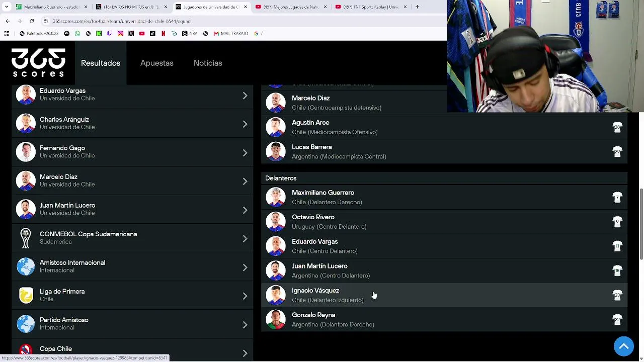Open the browser tab search dropdown
644x362 pixels.
pyautogui.click(x=6, y=7)
